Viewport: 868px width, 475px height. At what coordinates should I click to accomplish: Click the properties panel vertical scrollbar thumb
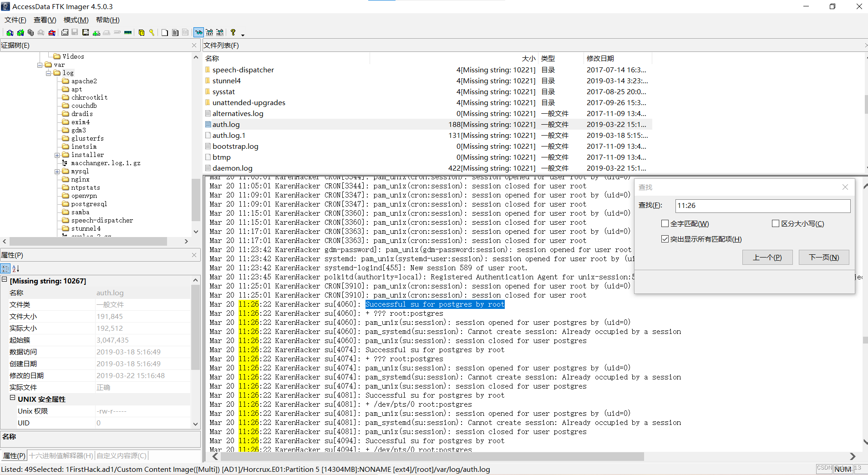[x=195, y=328]
